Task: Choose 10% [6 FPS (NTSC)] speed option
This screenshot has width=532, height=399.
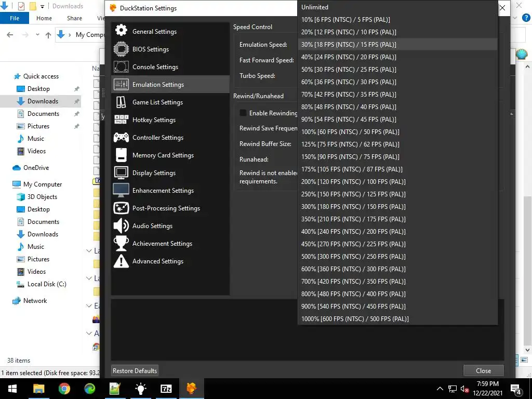Action: click(397, 20)
